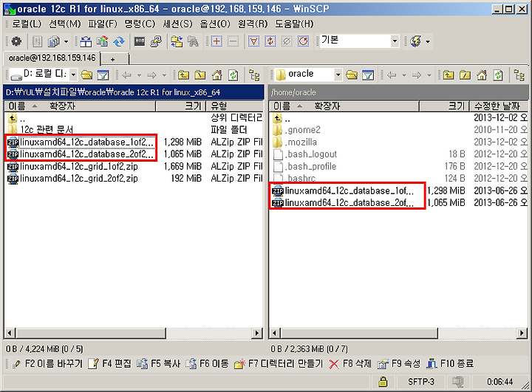532x392 pixels.
Task: Select local folder 12c 관련 문서
Action: (x=41, y=129)
